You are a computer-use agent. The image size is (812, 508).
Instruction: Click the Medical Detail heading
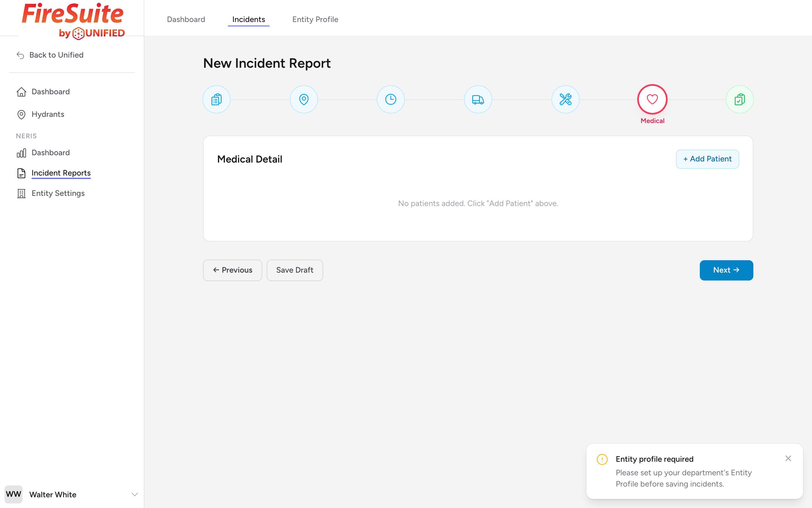click(250, 159)
